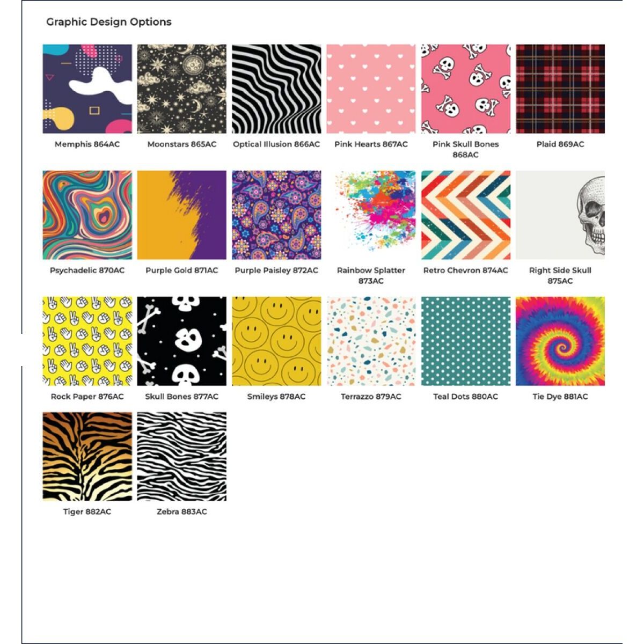This screenshot has width=644, height=644.
Task: Pick the Optical Illusion 866AC pattern
Action: click(276, 89)
